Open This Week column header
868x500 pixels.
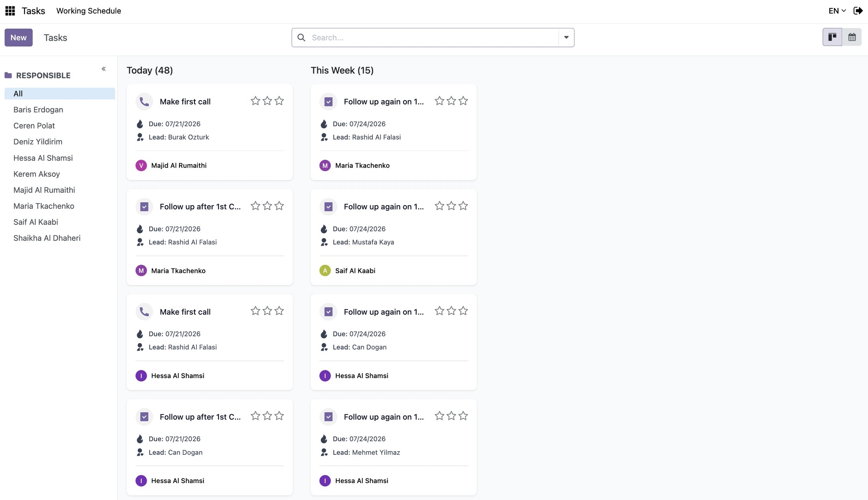coord(342,70)
